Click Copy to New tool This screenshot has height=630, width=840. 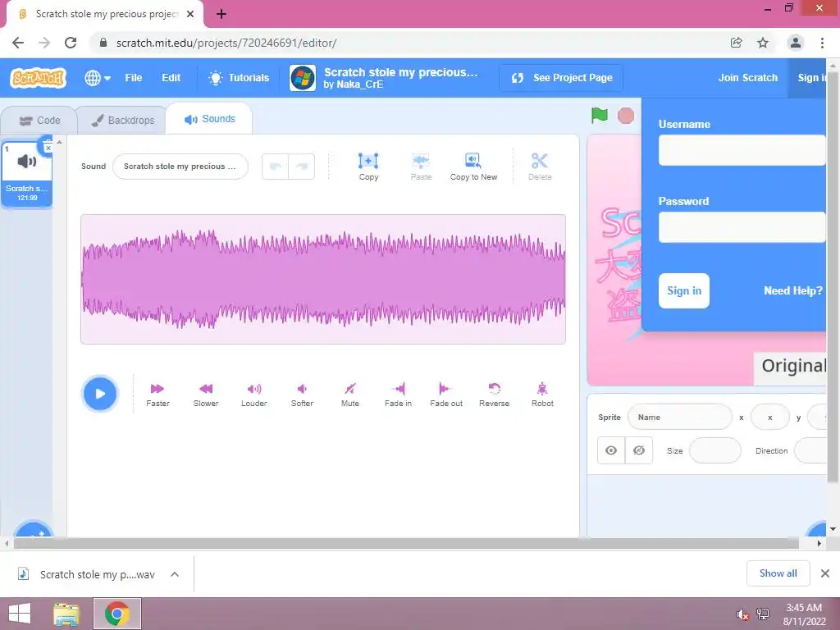(473, 167)
